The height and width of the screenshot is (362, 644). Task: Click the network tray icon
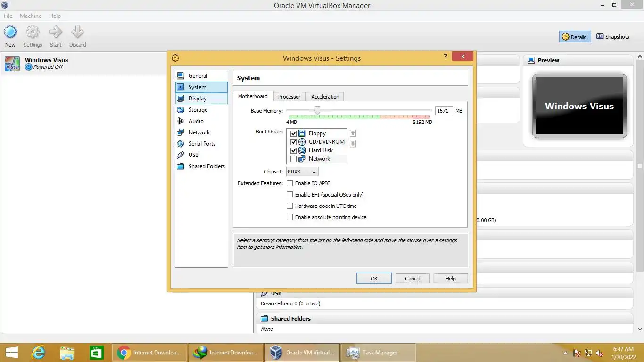pyautogui.click(x=588, y=353)
